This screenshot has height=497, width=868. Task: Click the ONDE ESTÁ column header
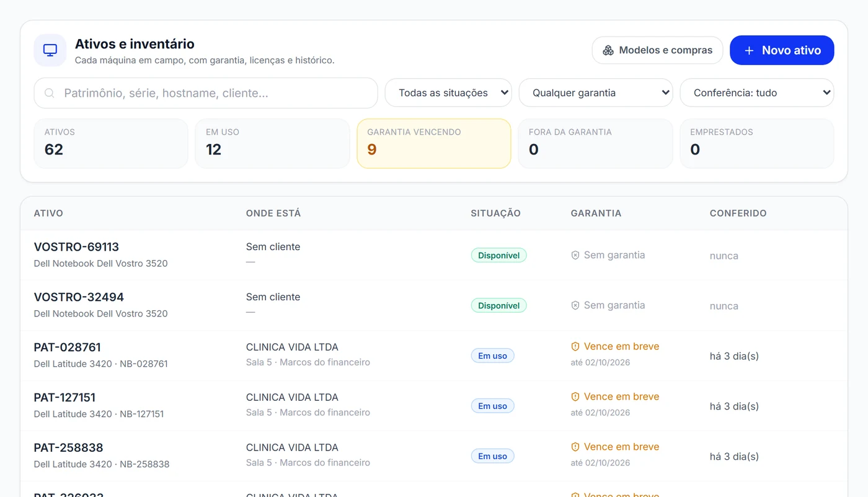273,213
